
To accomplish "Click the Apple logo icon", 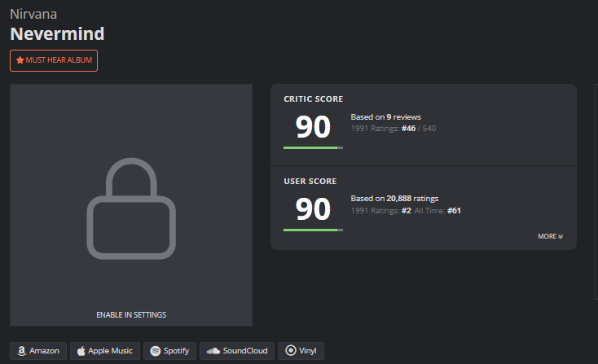I will coord(81,351).
